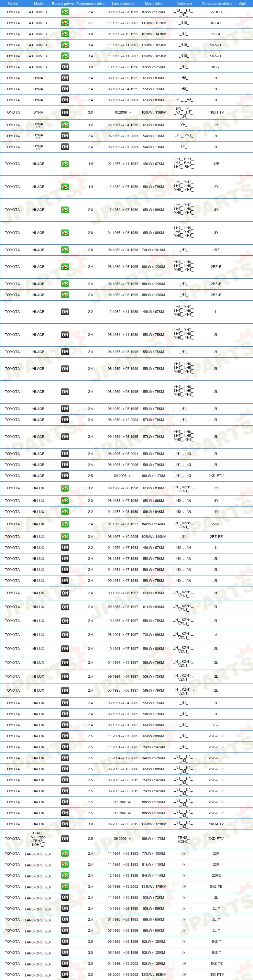Select the 100kW / 136KM power cell
Image resolution: width=253 pixels, height=980 pixels.
click(x=154, y=113)
